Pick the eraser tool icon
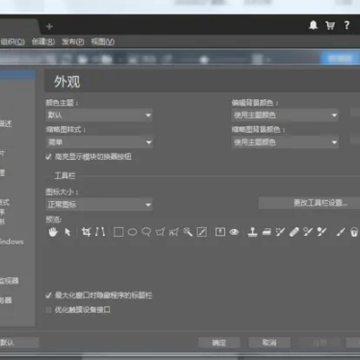 pyautogui.click(x=266, y=232)
